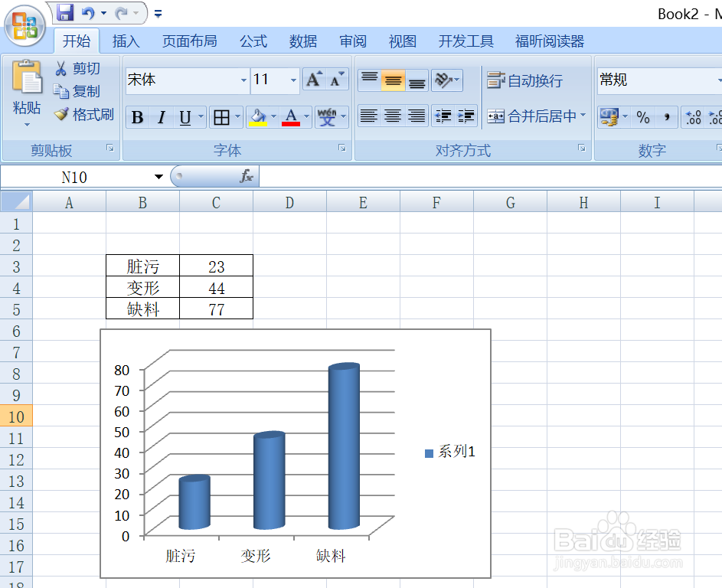The image size is (722, 588).
Task: Apply cell borders with the border icon
Action: pyautogui.click(x=221, y=117)
